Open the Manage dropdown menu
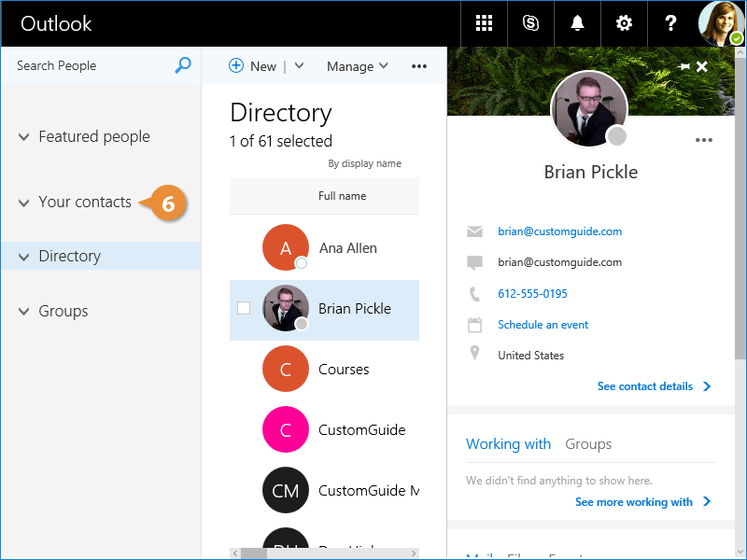 357,66
